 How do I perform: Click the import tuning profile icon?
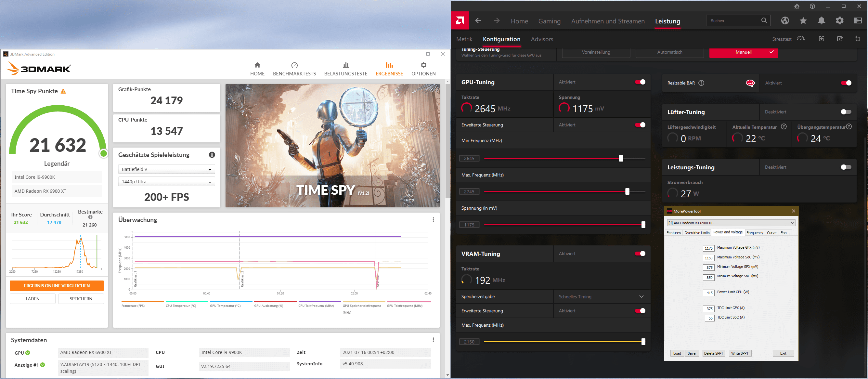[822, 39]
